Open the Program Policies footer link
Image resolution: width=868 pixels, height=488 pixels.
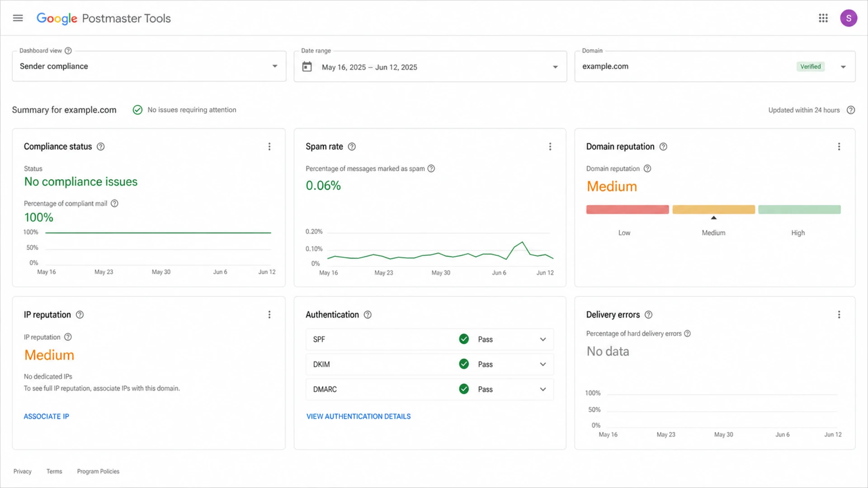(98, 471)
